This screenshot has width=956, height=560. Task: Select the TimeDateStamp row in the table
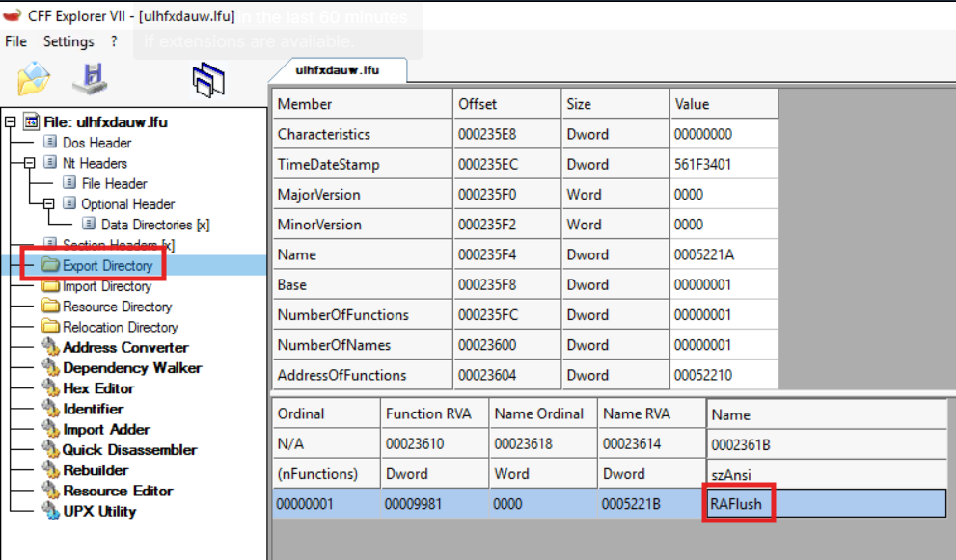(x=525, y=165)
